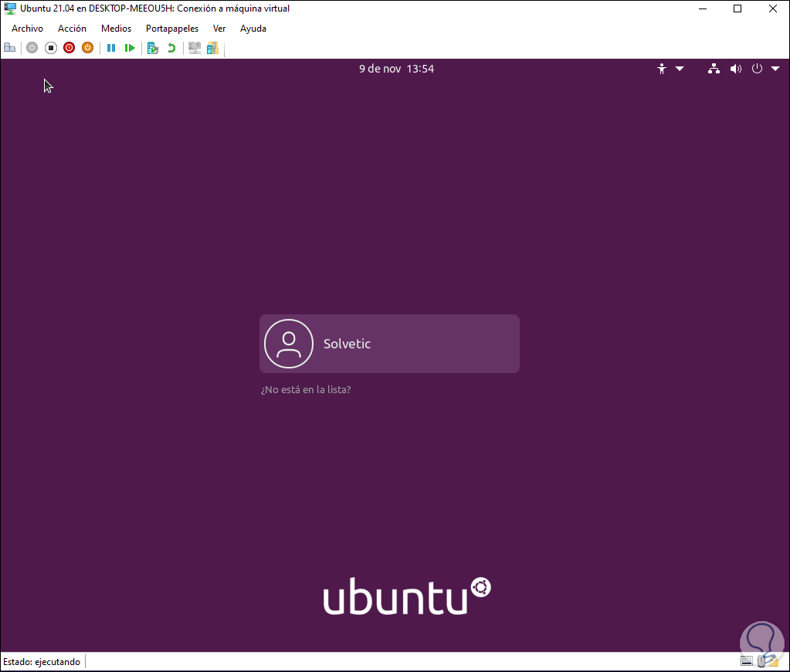Select the Solvetic user account
This screenshot has width=790, height=672.
click(x=389, y=344)
